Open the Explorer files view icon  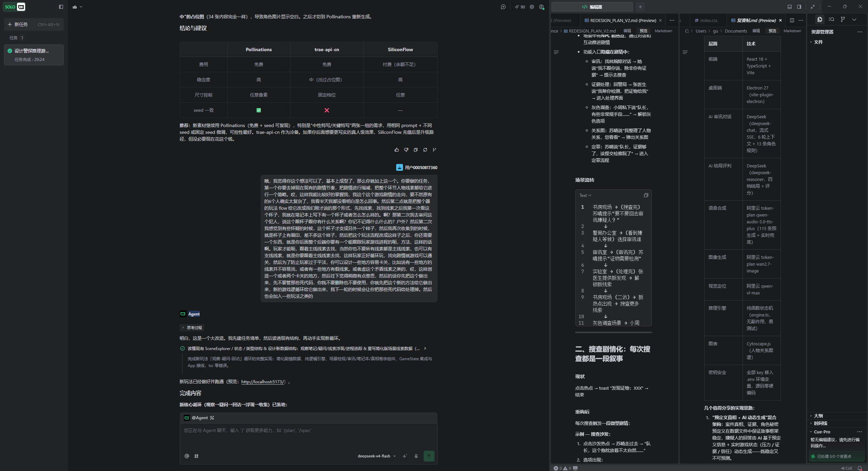(x=820, y=19)
